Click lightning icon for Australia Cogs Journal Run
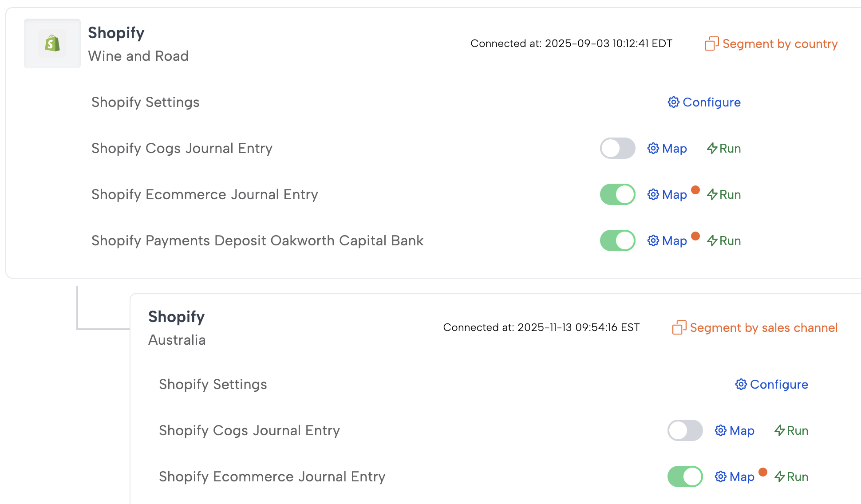Image resolution: width=861 pixels, height=504 pixels. point(779,431)
